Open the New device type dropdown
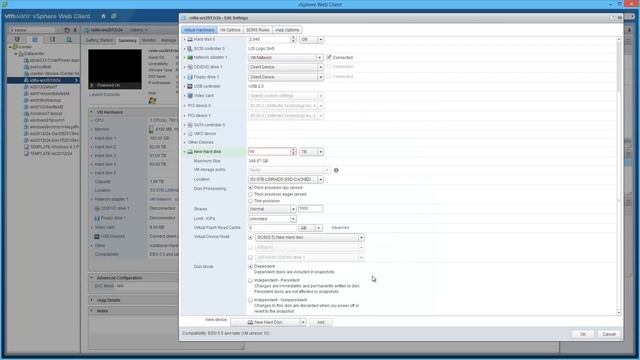Screen dimensions: 640x360 (268, 322)
